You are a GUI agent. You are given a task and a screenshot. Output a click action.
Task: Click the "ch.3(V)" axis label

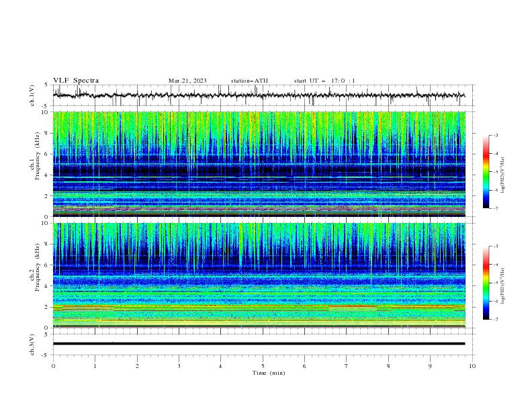click(32, 345)
